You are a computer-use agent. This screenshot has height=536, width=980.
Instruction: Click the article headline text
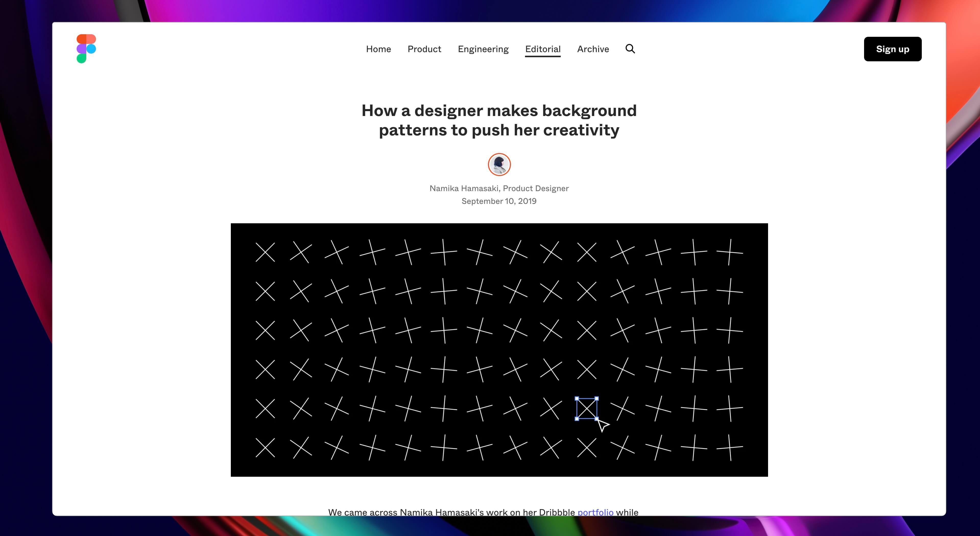(x=499, y=120)
